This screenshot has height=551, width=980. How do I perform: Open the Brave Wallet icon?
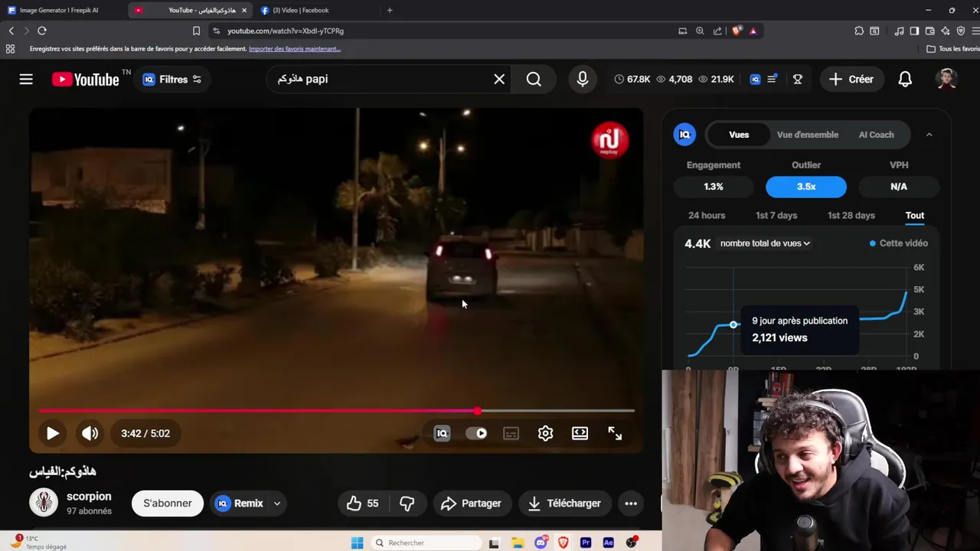pos(929,31)
